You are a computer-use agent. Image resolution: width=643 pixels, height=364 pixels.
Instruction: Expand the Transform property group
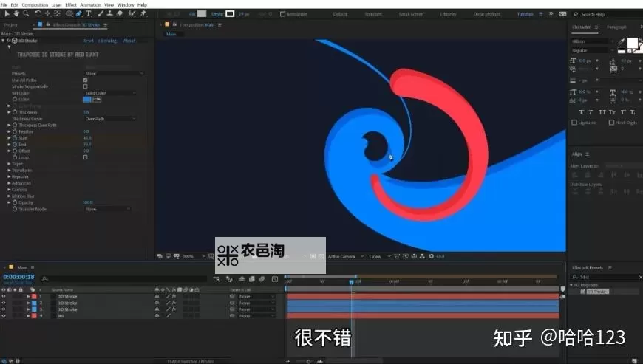(x=9, y=171)
